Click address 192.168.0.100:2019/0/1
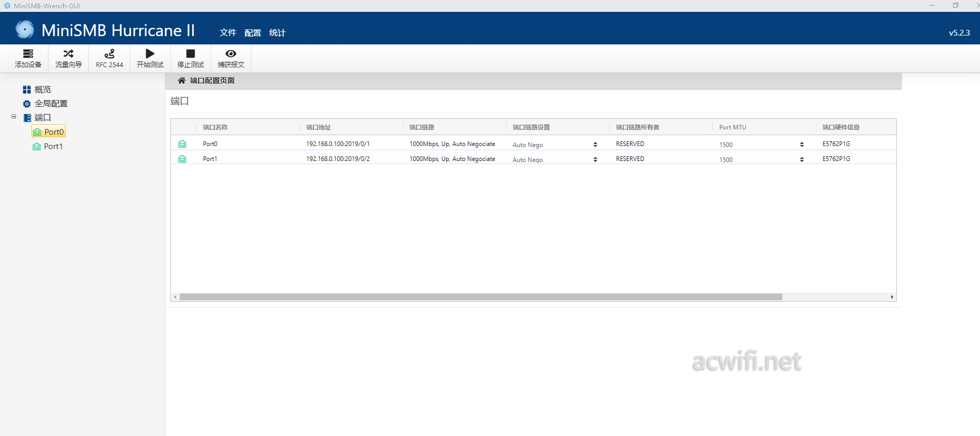The height and width of the screenshot is (436, 980). [x=338, y=144]
